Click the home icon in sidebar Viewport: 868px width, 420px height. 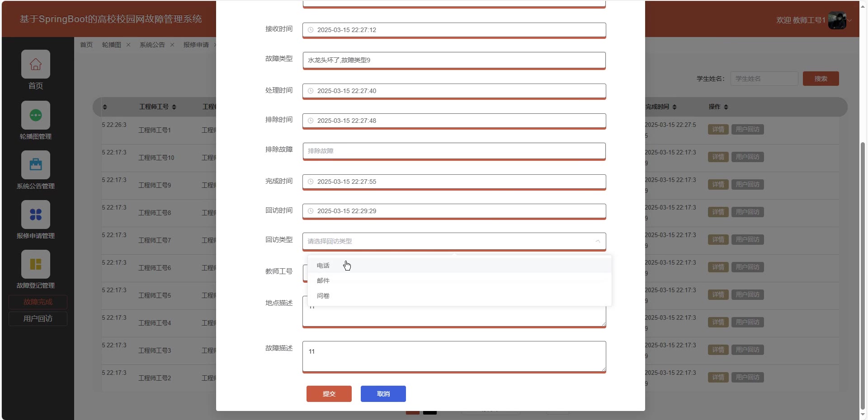36,64
